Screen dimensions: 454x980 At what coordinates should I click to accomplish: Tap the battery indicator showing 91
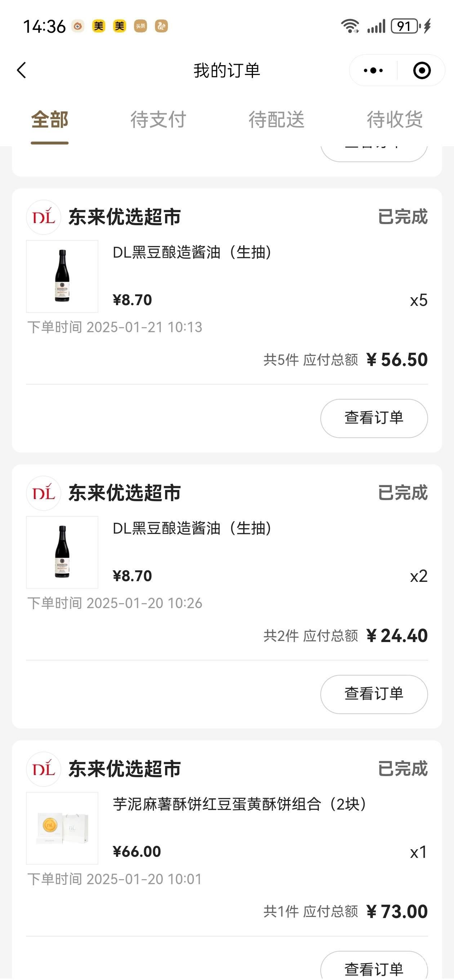coord(405,26)
